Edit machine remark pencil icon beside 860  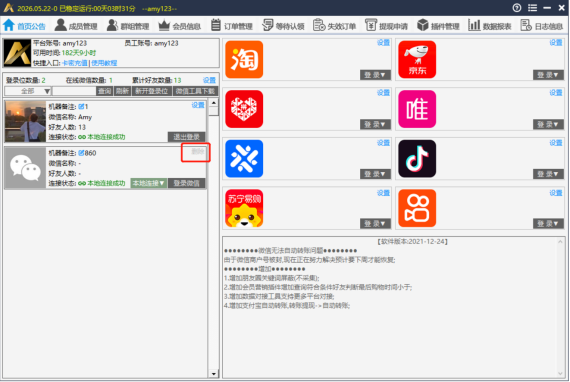tap(81, 153)
